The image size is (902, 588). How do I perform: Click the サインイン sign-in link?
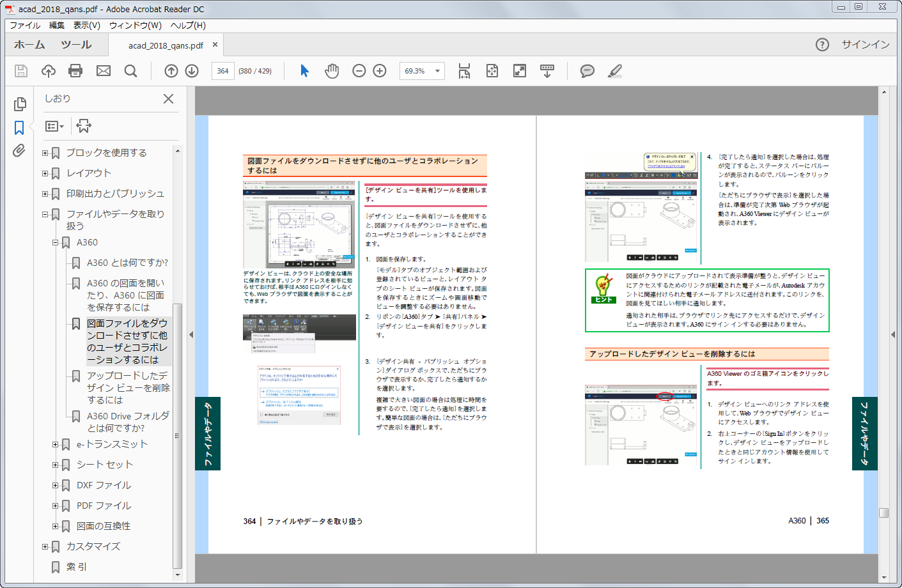pyautogui.click(x=866, y=45)
